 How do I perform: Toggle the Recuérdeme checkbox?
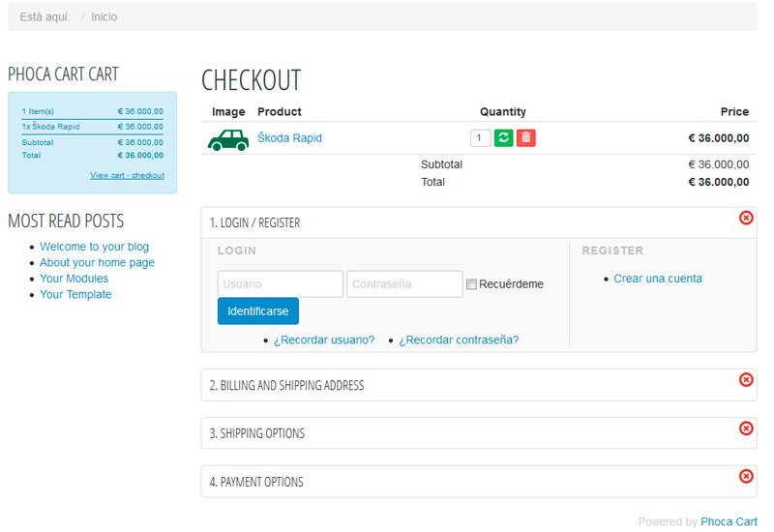click(471, 284)
